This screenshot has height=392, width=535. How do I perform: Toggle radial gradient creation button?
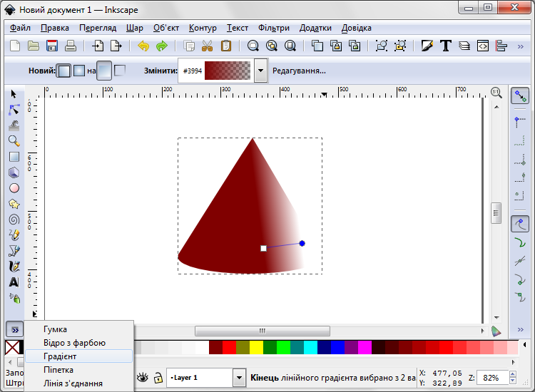[x=78, y=71]
